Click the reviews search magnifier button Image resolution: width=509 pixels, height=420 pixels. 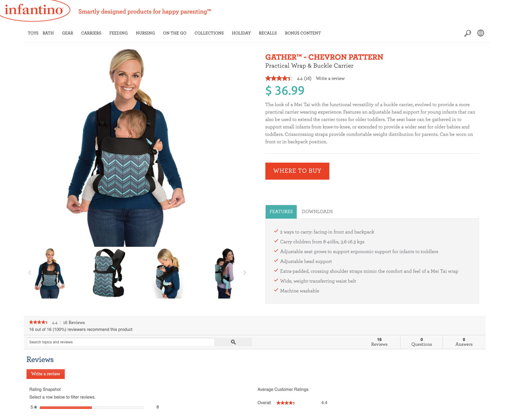pos(233,342)
